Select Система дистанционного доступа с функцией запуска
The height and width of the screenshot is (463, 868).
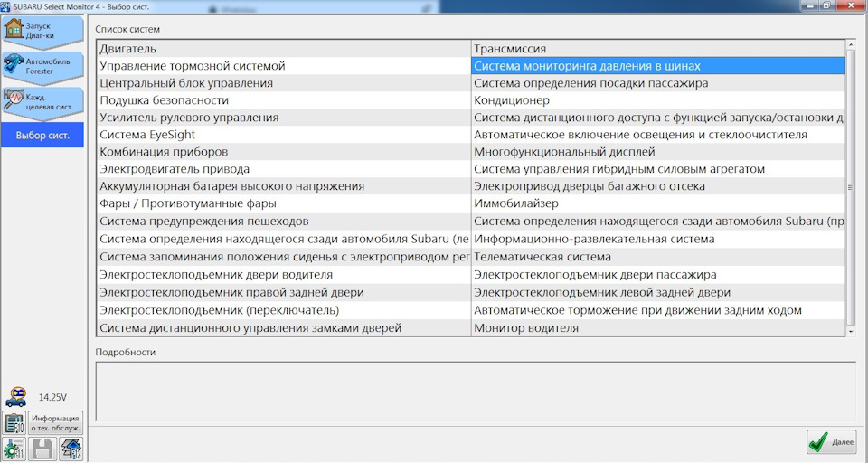(x=658, y=118)
